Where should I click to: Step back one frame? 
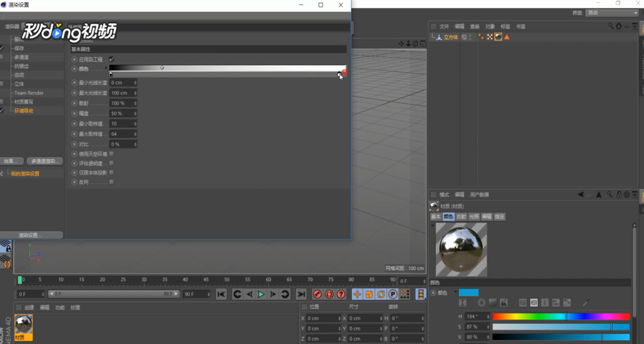tap(249, 294)
